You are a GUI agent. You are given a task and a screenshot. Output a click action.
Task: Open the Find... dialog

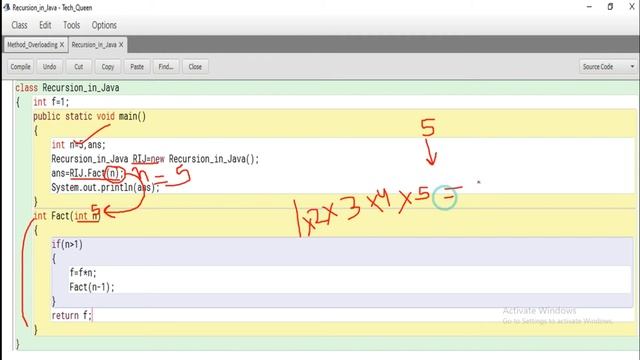[x=166, y=67]
